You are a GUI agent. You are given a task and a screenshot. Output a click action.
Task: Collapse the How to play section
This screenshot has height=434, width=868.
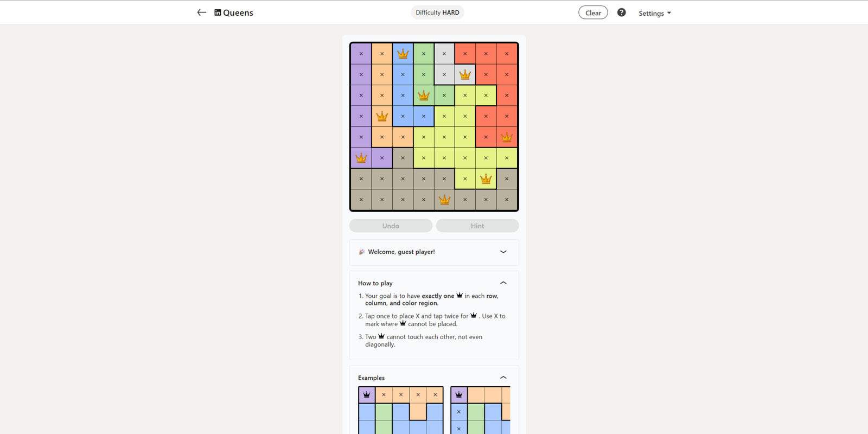pos(503,283)
